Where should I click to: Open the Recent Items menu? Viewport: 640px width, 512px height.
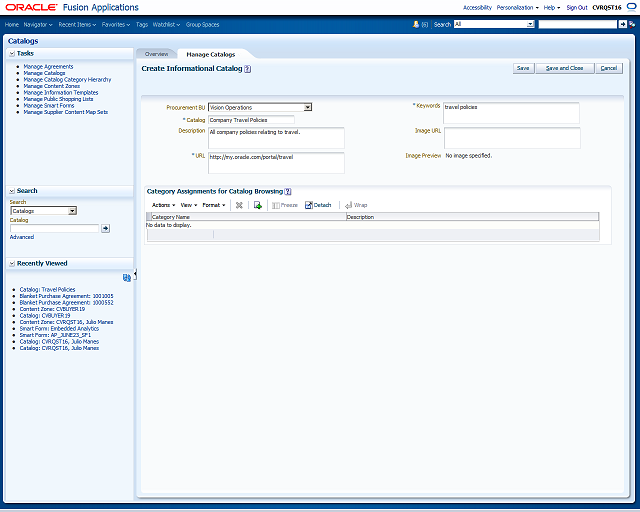pyautogui.click(x=77, y=25)
